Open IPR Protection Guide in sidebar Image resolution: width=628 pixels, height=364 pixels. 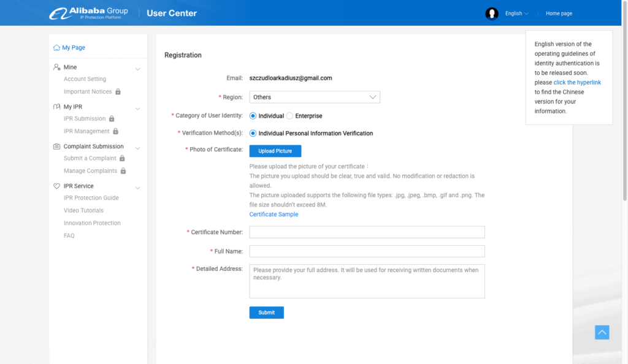(91, 198)
